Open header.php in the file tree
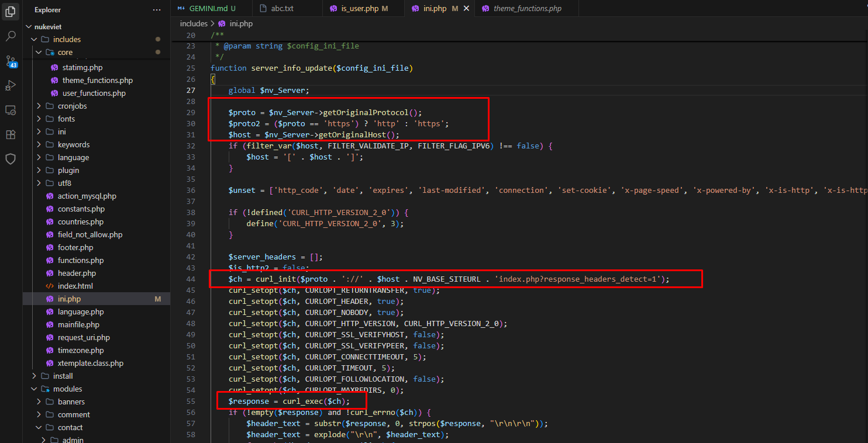The height and width of the screenshot is (443, 868). point(77,273)
